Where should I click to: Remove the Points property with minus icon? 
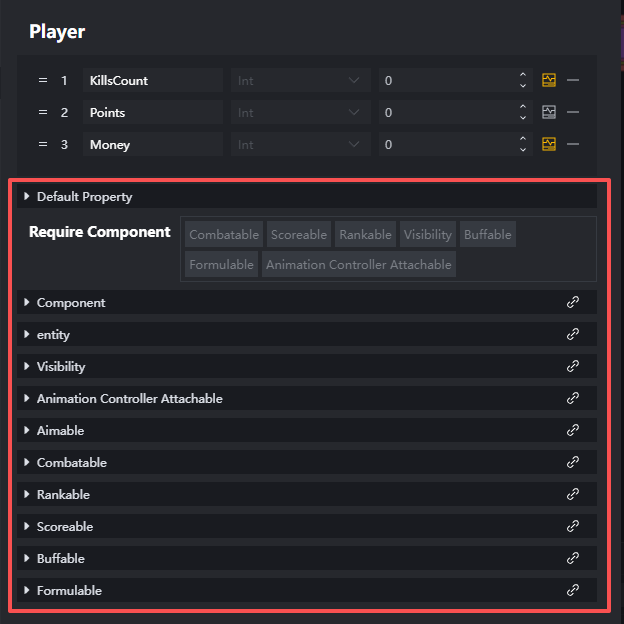[573, 112]
